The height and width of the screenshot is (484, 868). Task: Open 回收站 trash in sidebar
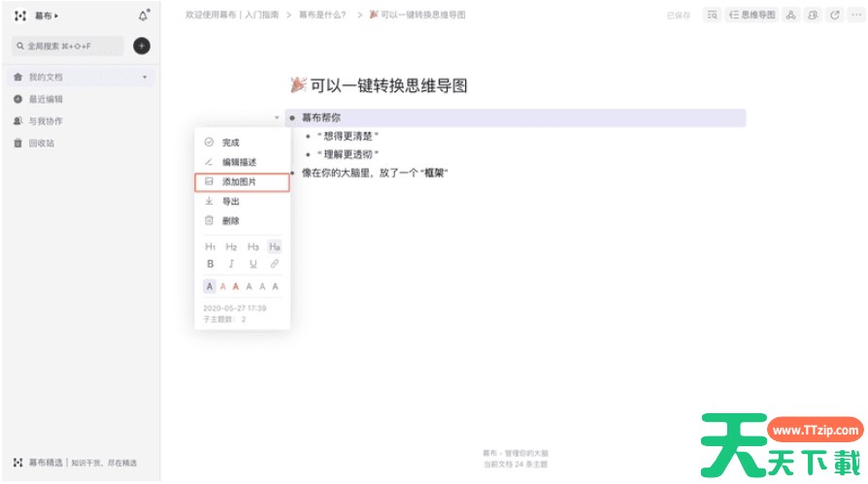pyautogui.click(x=41, y=143)
